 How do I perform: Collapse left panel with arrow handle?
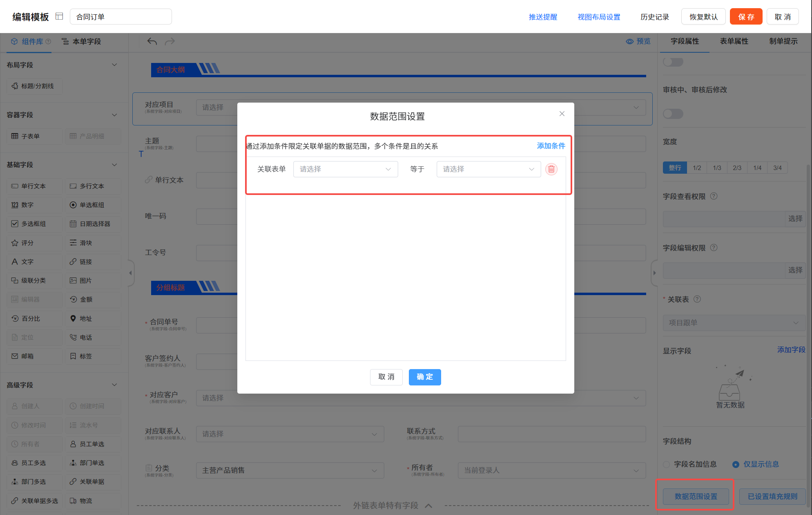pyautogui.click(x=130, y=273)
